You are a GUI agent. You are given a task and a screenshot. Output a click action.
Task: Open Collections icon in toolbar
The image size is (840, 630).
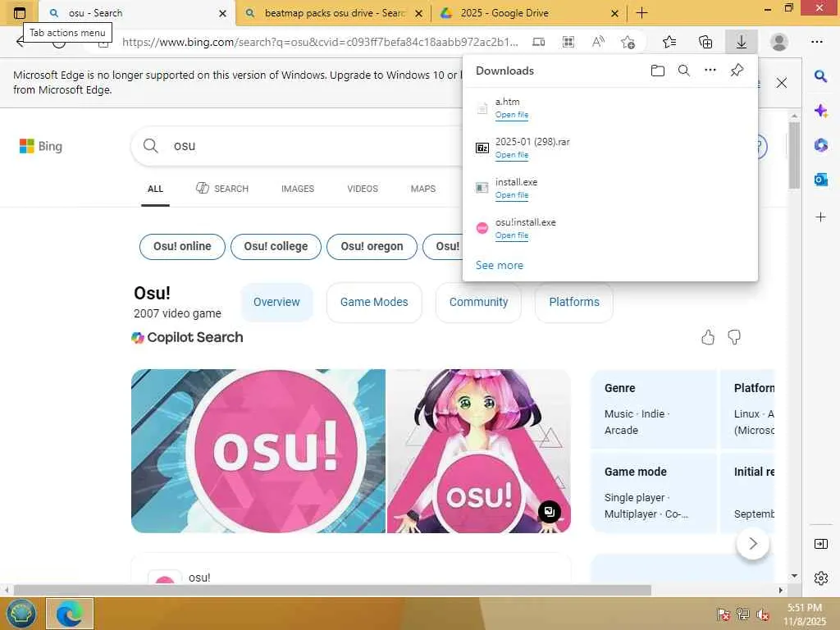click(705, 42)
